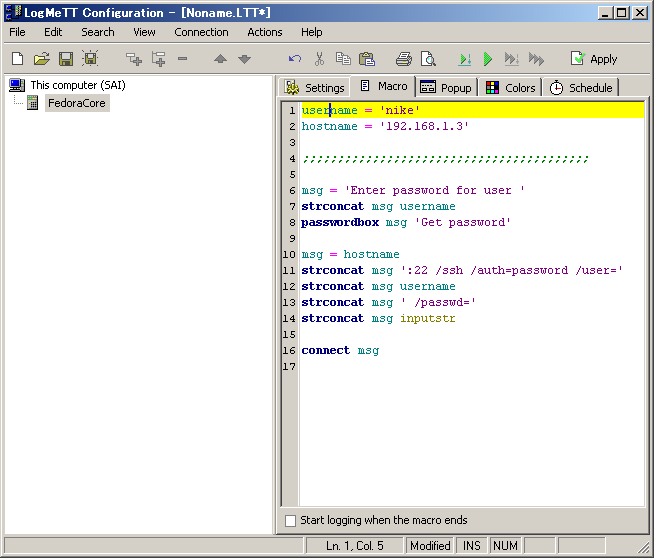This screenshot has height=558, width=654.
Task: Click line 2 hostname assignment in the editor
Action: [x=385, y=126]
